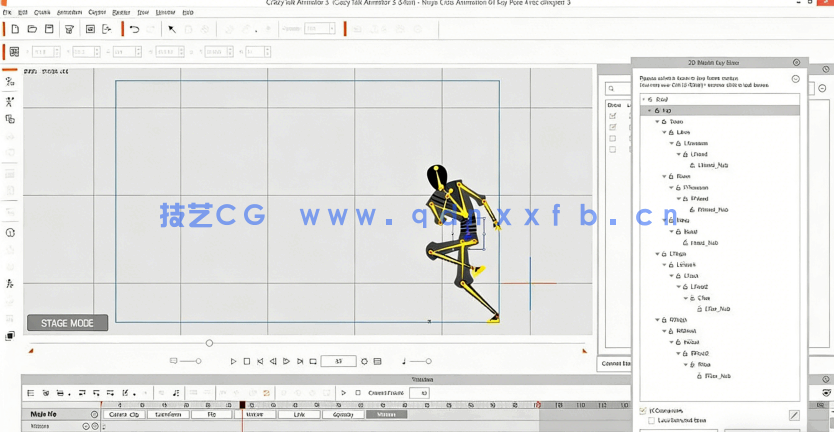
Task: Click the grid icon left of transform fields
Action: click(14, 52)
